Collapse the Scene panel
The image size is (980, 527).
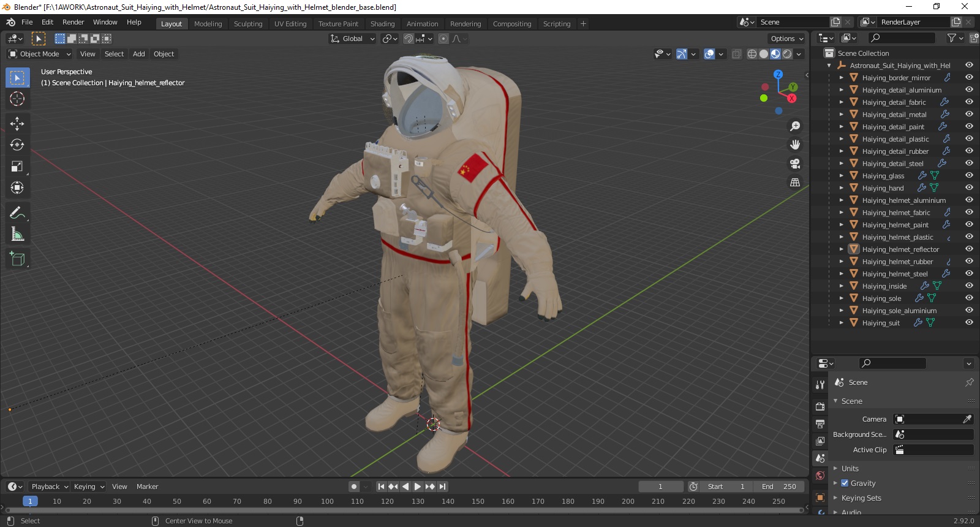click(835, 401)
